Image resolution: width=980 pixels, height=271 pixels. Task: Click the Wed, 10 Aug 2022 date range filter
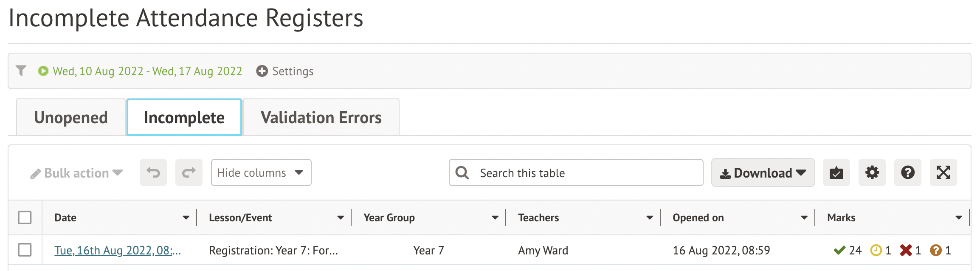147,71
